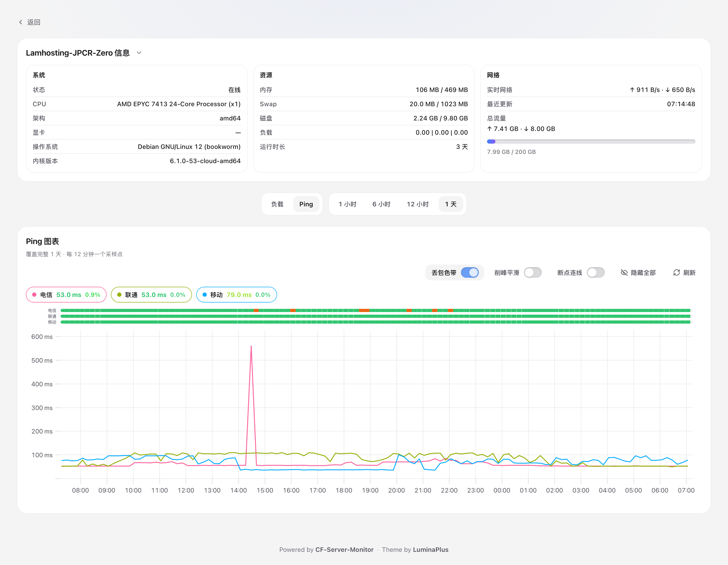Switch to the 负载 tab

coord(277,204)
